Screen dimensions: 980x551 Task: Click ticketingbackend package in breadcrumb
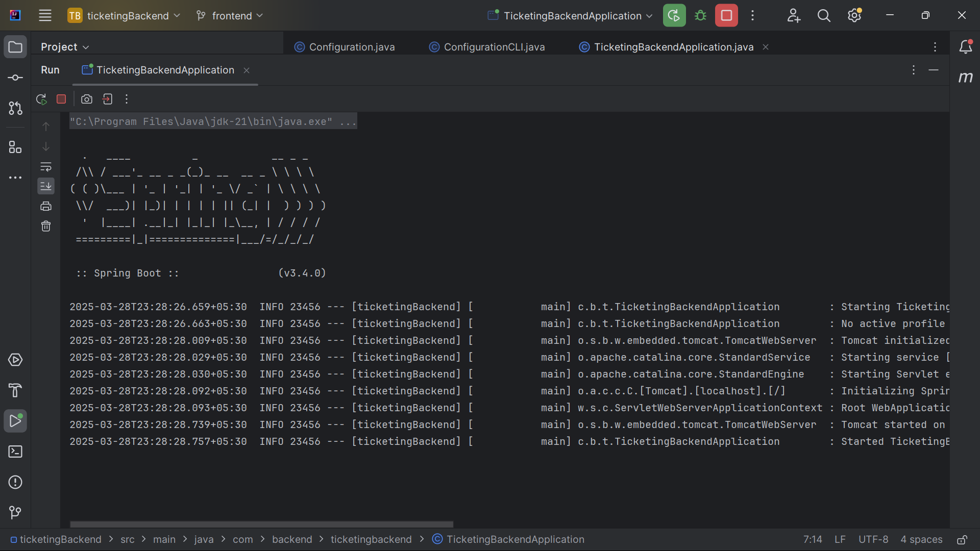coord(371,540)
